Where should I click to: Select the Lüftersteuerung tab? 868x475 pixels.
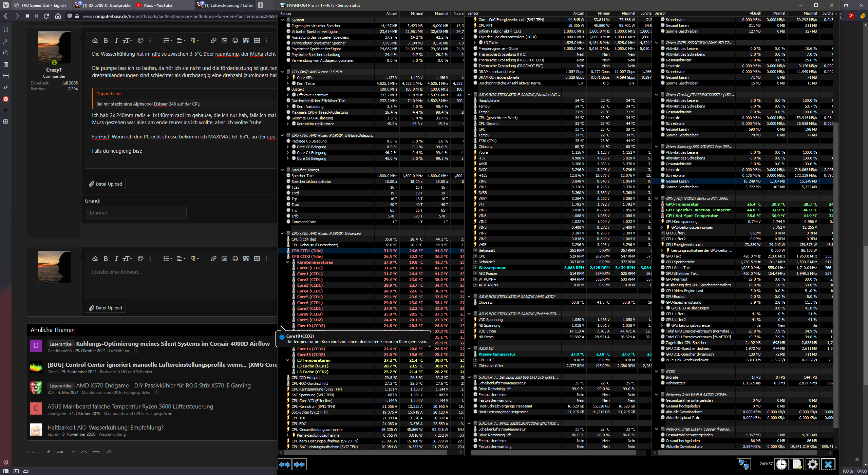pyautogui.click(x=225, y=5)
